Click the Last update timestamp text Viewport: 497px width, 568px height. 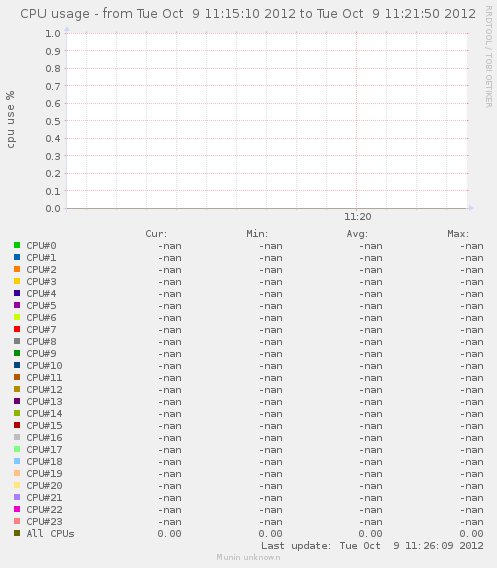(372, 546)
